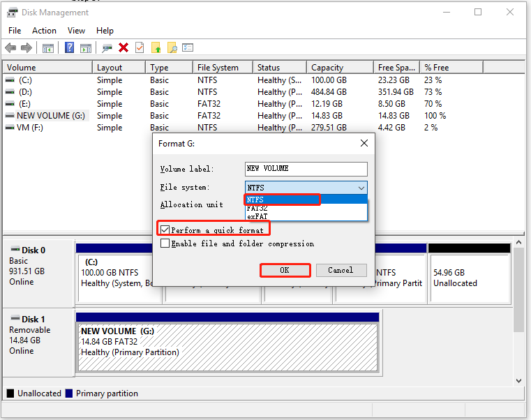Image resolution: width=531 pixels, height=420 pixels.
Task: Click the 23.23 GB free space cell
Action: (394, 80)
